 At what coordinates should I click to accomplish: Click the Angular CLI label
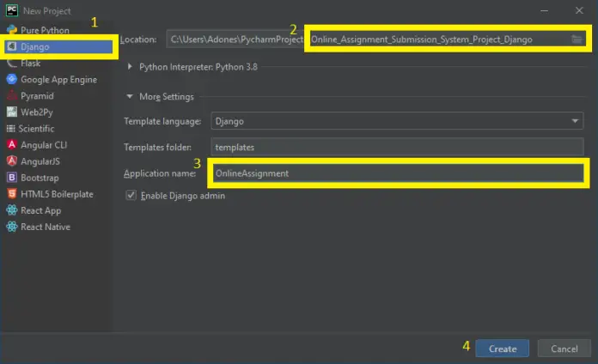pos(44,145)
